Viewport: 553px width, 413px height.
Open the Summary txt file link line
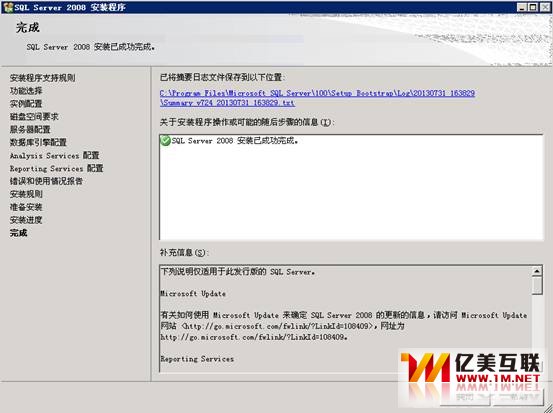227,103
